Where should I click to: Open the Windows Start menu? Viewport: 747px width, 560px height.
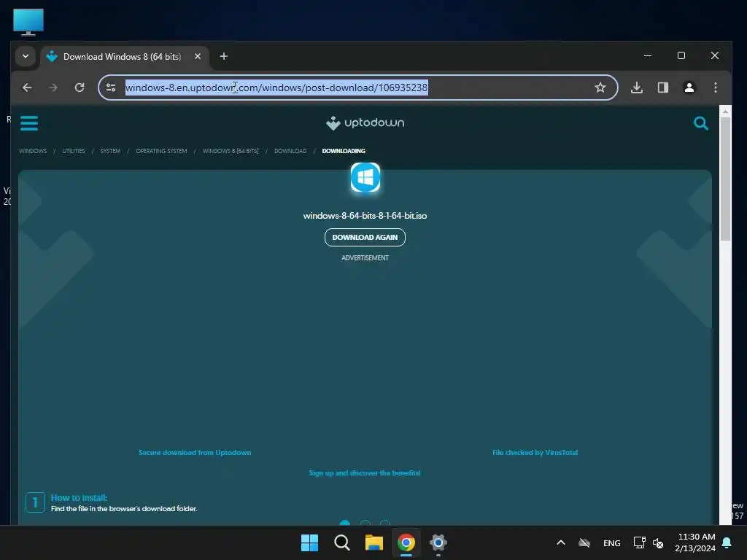(309, 542)
